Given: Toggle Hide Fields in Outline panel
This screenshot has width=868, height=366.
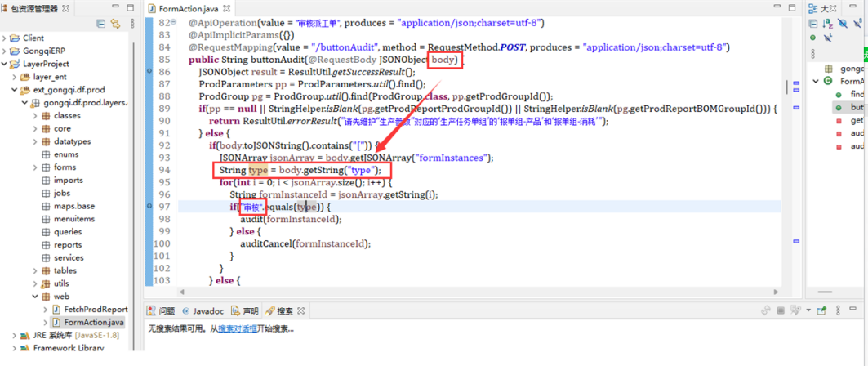Looking at the screenshot, I should click(x=841, y=23).
